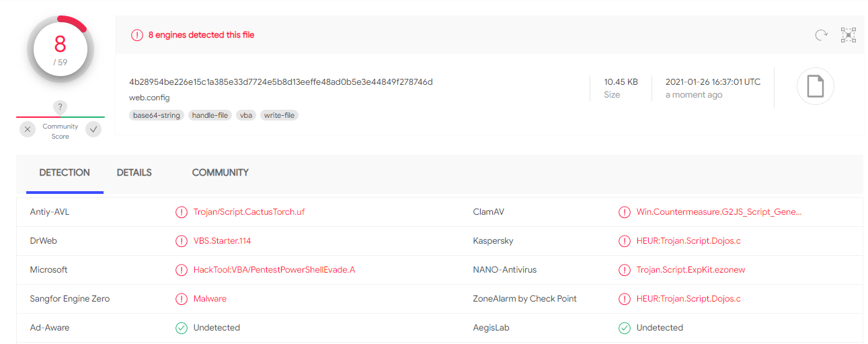This screenshot has height=344, width=868.
Task: Click the alert icon in detection banner
Action: pyautogui.click(x=137, y=35)
